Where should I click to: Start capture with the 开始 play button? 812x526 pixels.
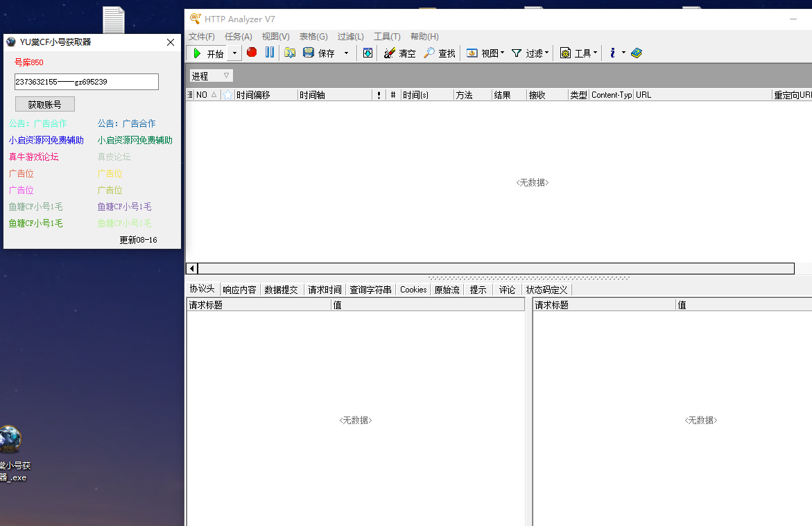click(207, 53)
